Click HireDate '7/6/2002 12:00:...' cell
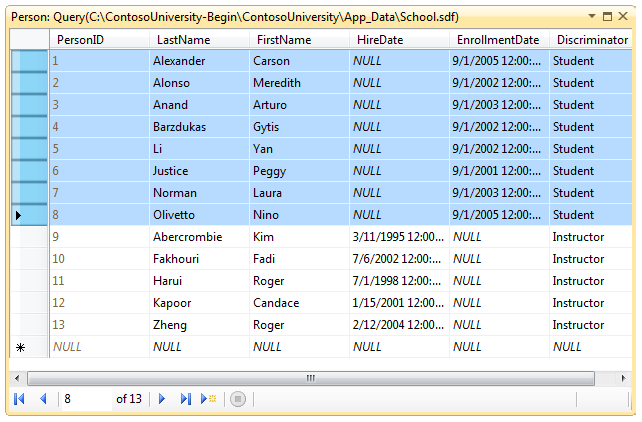 (399, 259)
